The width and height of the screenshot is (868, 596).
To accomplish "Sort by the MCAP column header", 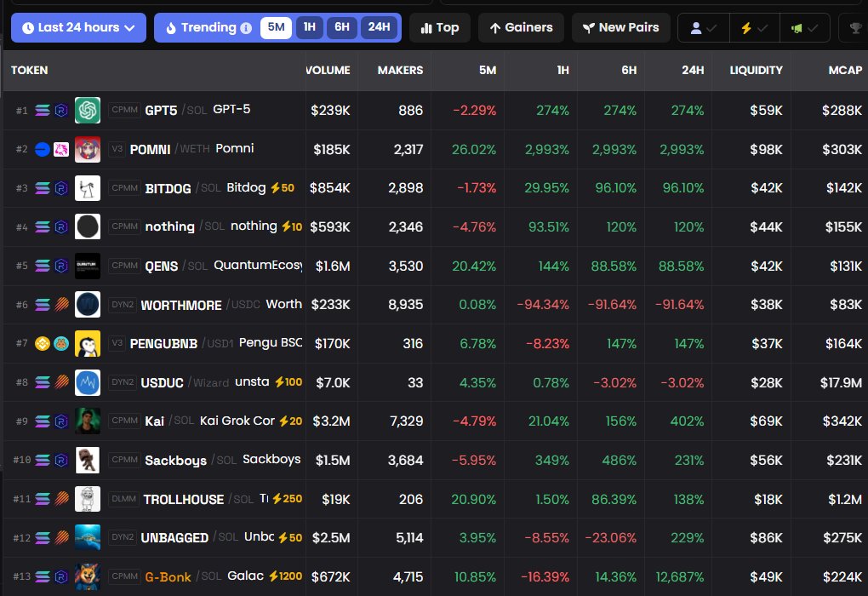I will pyautogui.click(x=845, y=71).
